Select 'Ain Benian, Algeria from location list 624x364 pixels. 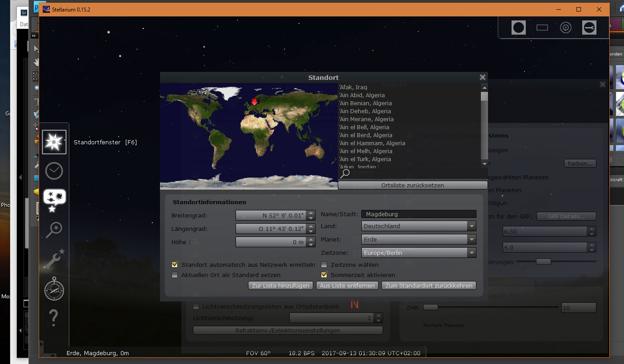tap(365, 103)
